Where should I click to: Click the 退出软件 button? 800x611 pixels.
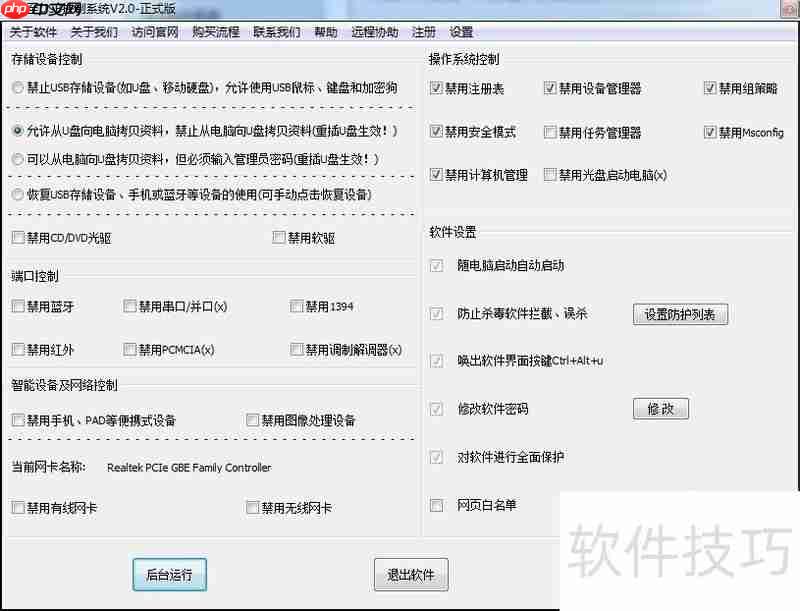411,574
